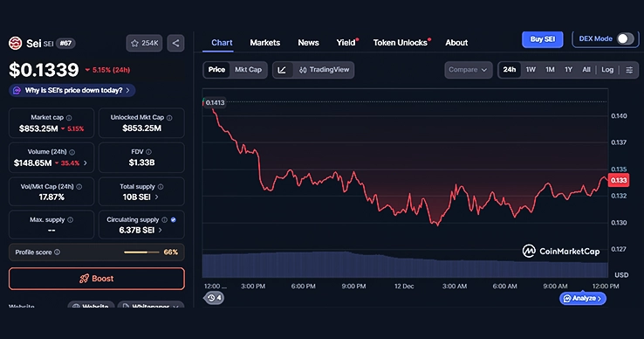
Task: Select Mkt Cap chart view
Action: pos(248,70)
